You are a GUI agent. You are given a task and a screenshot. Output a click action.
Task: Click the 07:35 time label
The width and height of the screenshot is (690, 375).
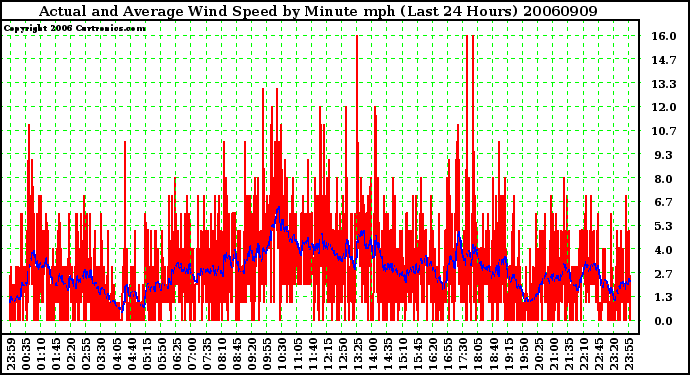coord(206,354)
